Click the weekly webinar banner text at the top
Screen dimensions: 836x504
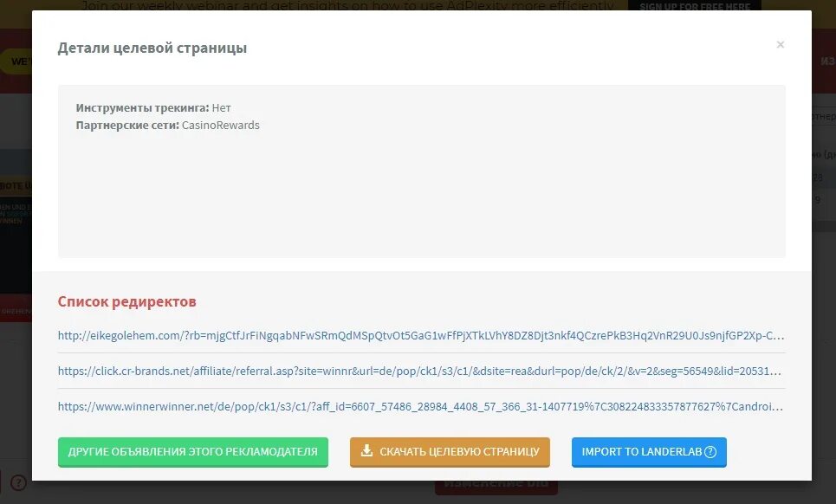point(347,5)
